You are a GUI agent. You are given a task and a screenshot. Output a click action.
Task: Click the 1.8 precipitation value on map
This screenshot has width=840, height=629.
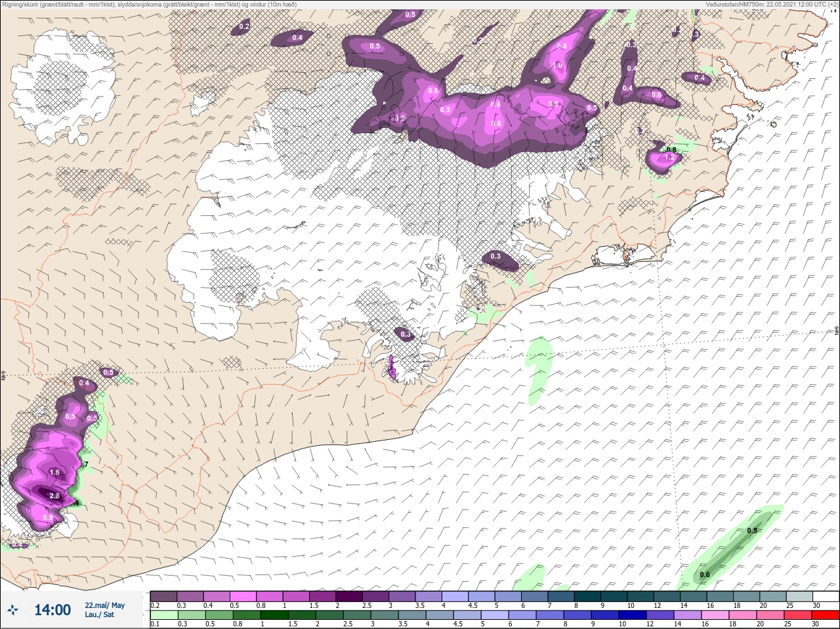point(54,473)
